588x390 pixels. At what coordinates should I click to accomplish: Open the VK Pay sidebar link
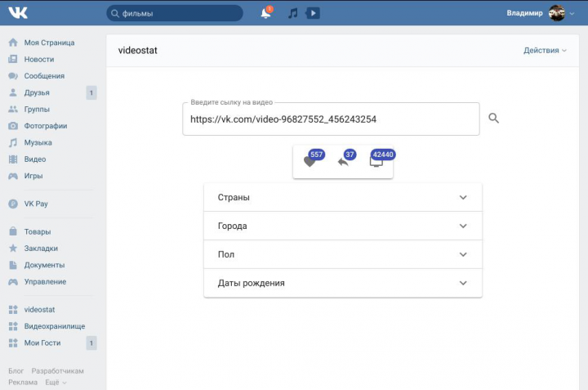(36, 204)
